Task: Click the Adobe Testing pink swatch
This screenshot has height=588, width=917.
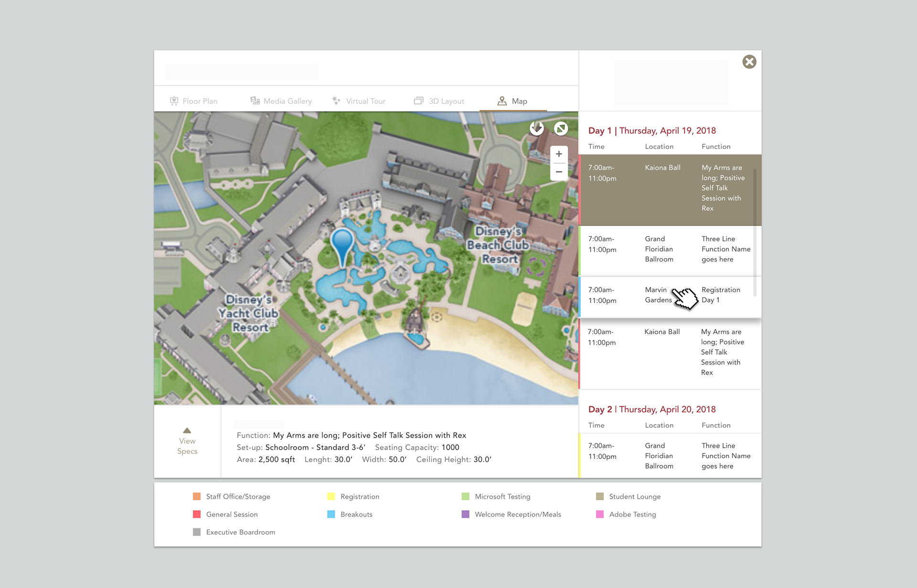Action: 600,514
